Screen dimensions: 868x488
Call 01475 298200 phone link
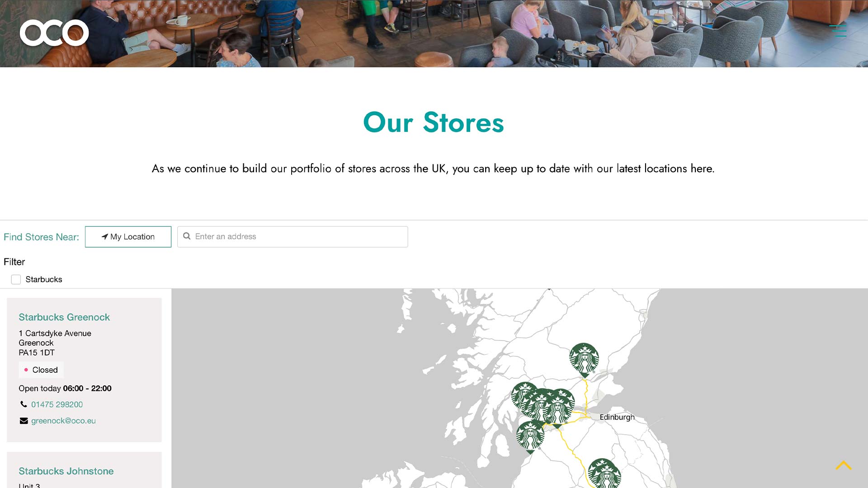tap(57, 404)
